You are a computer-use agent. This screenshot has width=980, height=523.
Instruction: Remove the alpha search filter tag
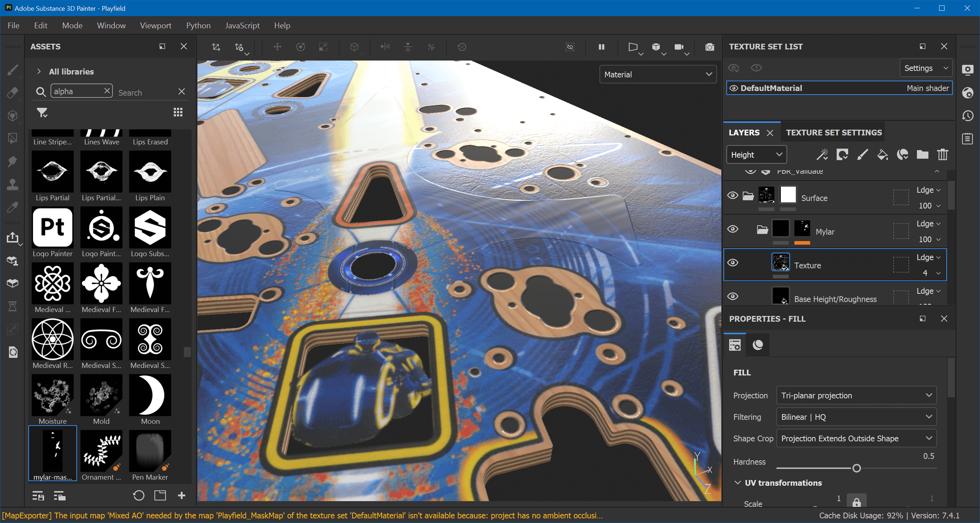click(x=107, y=91)
